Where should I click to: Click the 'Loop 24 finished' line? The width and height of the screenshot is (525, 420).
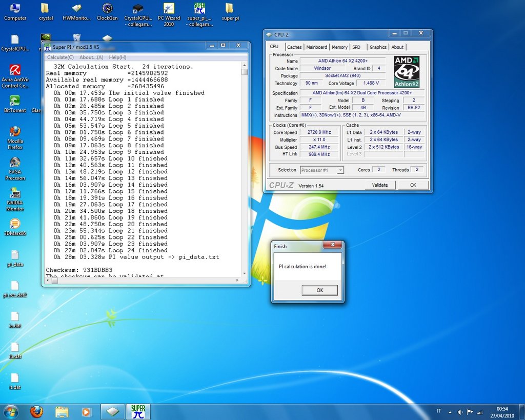(x=110, y=250)
